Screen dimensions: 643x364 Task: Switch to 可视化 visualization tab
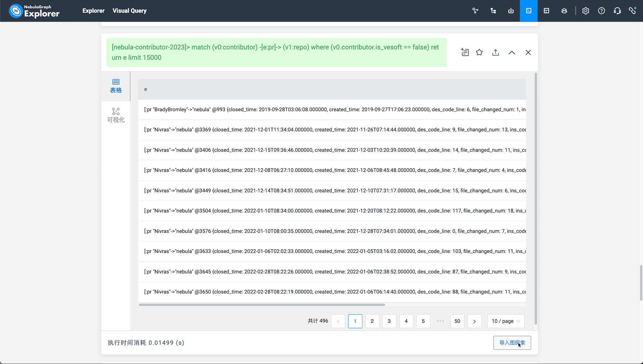(x=116, y=115)
